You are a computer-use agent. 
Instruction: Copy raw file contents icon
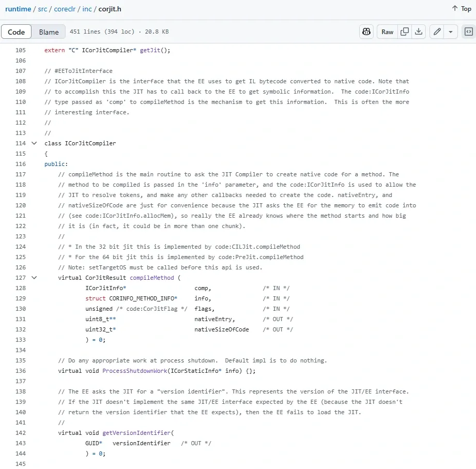[404, 32]
